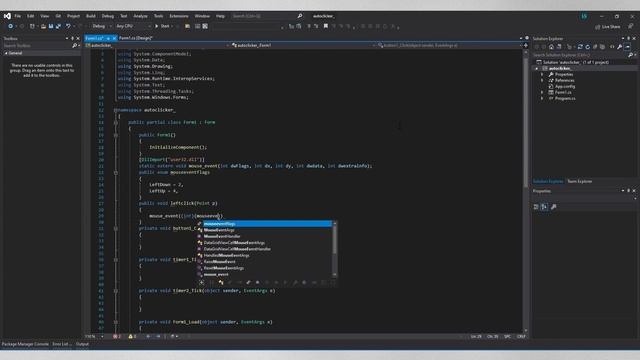Click Live Share in the top right
The width and height of the screenshot is (640, 360).
[x=608, y=27]
